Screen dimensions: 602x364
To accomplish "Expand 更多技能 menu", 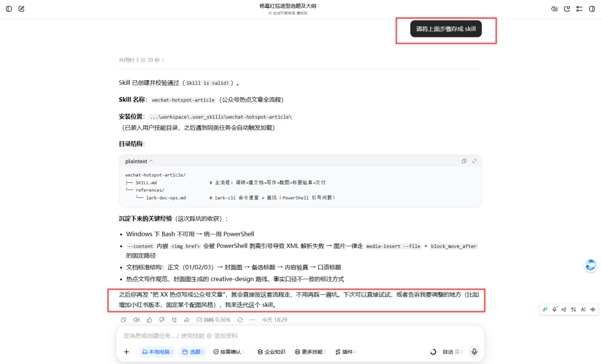I will click(x=310, y=352).
